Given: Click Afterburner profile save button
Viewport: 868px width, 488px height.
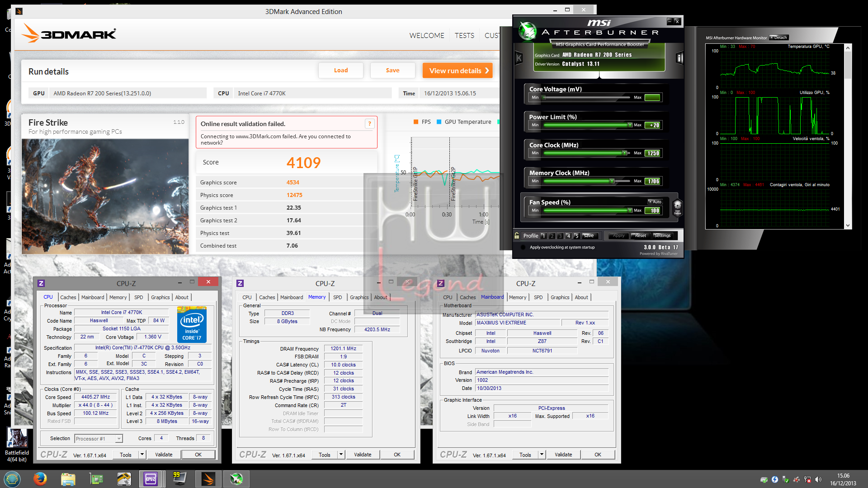Looking at the screenshot, I should 590,235.
